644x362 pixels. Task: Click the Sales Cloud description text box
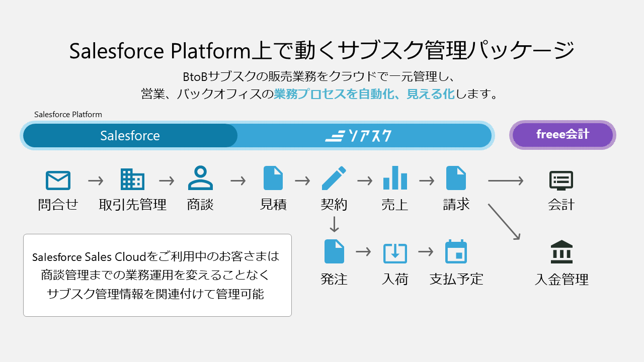[157, 275]
